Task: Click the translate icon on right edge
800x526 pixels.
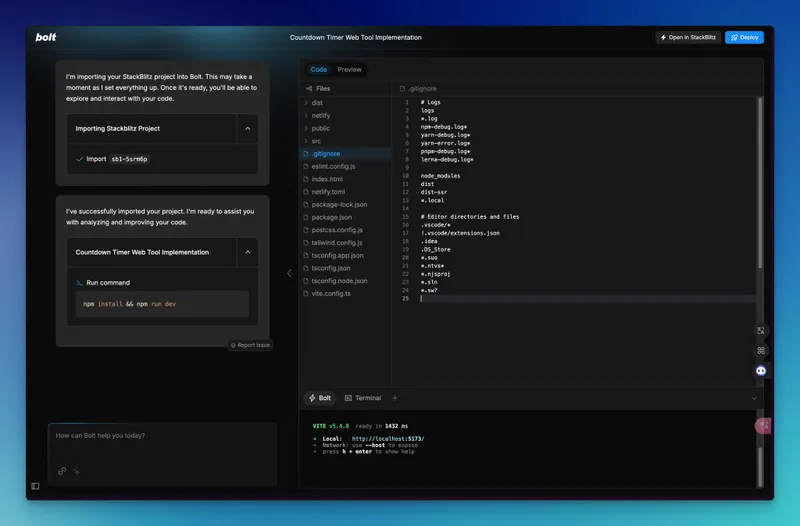Action: (x=760, y=330)
